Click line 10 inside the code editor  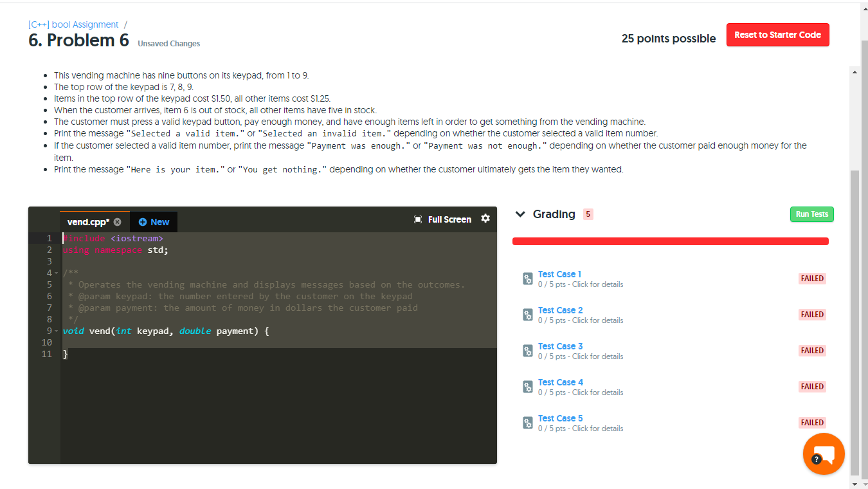[x=129, y=342]
